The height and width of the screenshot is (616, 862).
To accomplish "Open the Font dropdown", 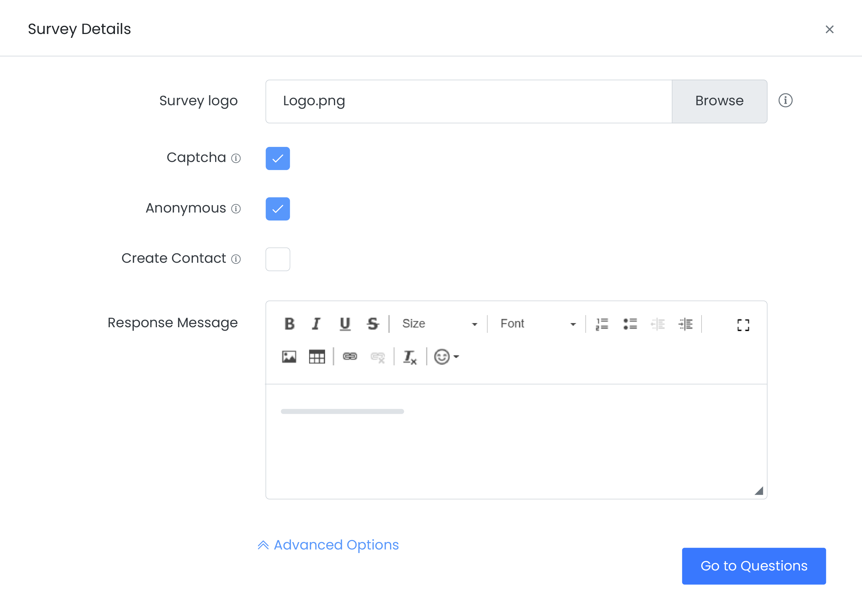I will [x=537, y=324].
